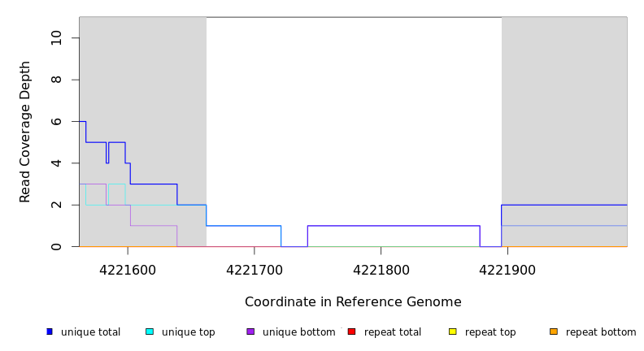This screenshot has width=644, height=351.
Task: Click the cyan unique top legend swatch
Action: click(150, 331)
